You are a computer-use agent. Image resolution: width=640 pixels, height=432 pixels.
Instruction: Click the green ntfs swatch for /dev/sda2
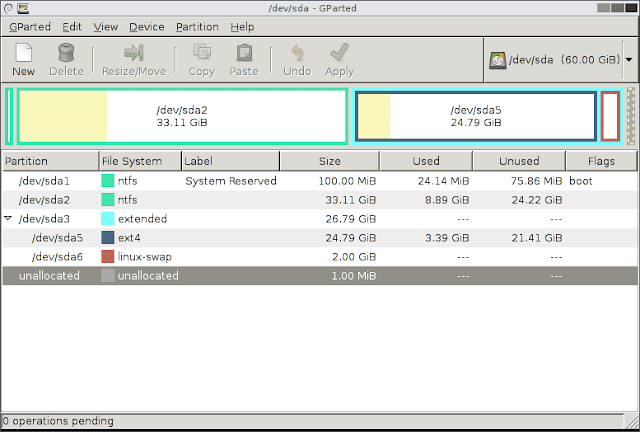(x=108, y=200)
